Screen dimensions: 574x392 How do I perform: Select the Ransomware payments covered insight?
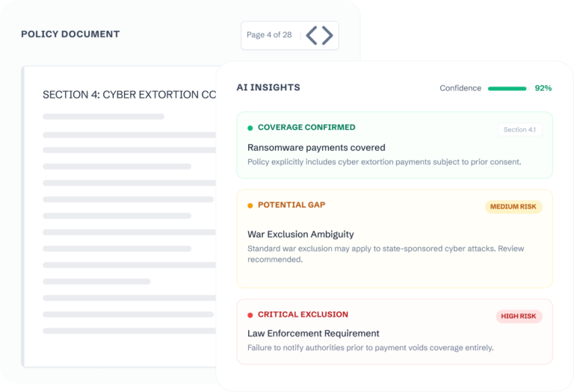point(316,148)
